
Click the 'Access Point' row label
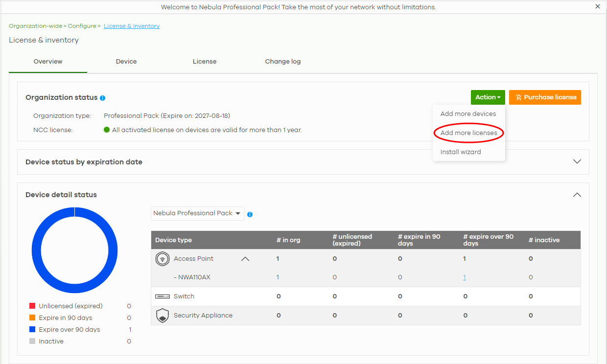193,259
